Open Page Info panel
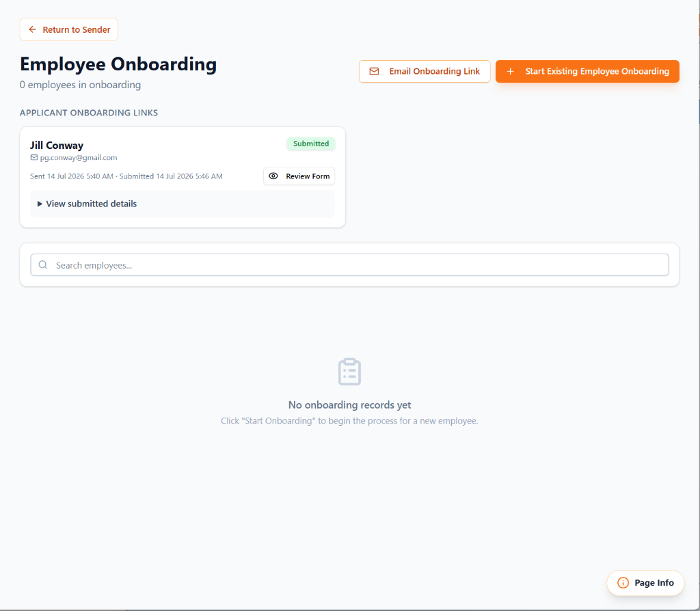The height and width of the screenshot is (611, 700). pyautogui.click(x=645, y=583)
